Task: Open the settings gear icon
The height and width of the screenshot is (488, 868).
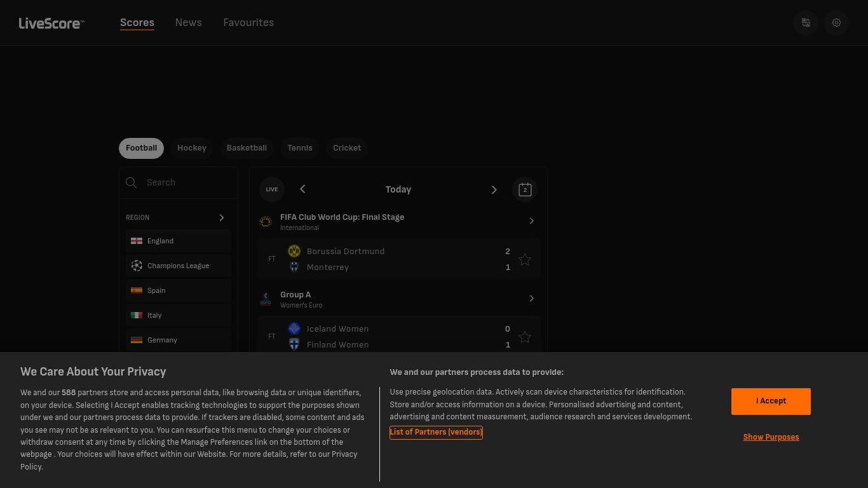Action: (836, 23)
